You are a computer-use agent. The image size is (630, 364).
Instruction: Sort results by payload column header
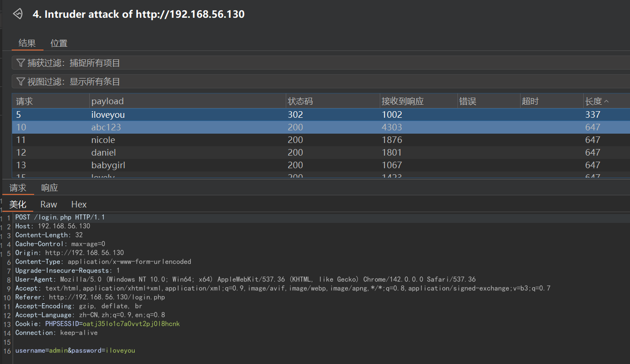pos(108,101)
